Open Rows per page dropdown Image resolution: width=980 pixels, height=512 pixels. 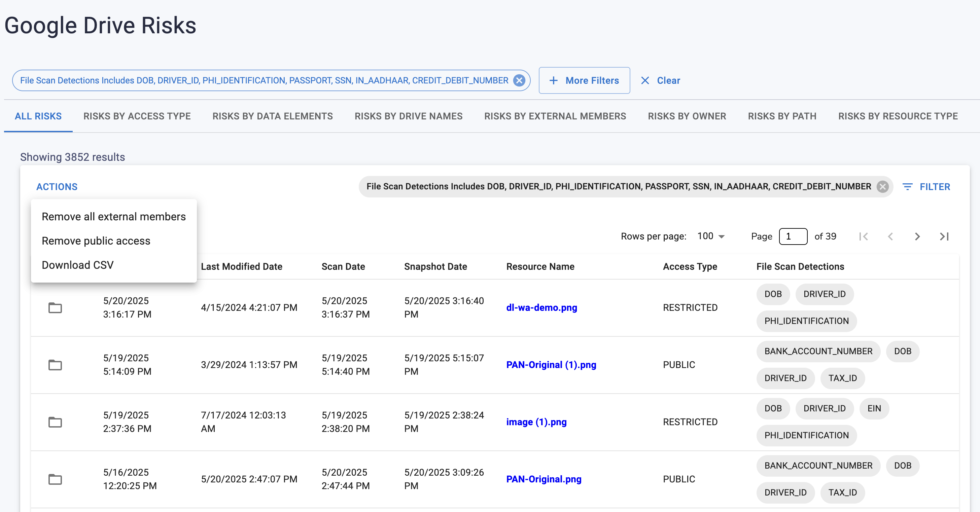click(x=711, y=236)
